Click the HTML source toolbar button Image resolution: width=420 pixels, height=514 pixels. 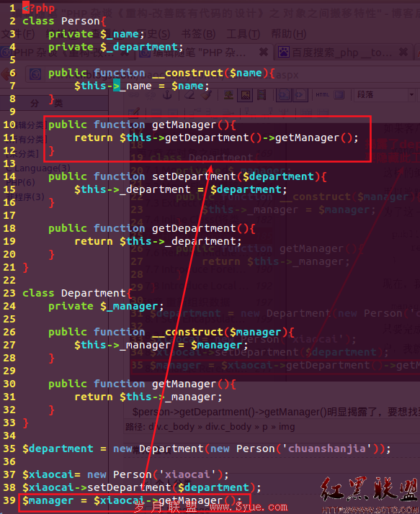[x=323, y=95]
